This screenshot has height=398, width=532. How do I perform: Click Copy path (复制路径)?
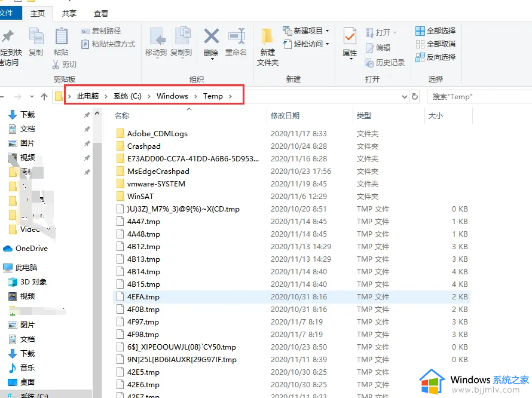(101, 31)
